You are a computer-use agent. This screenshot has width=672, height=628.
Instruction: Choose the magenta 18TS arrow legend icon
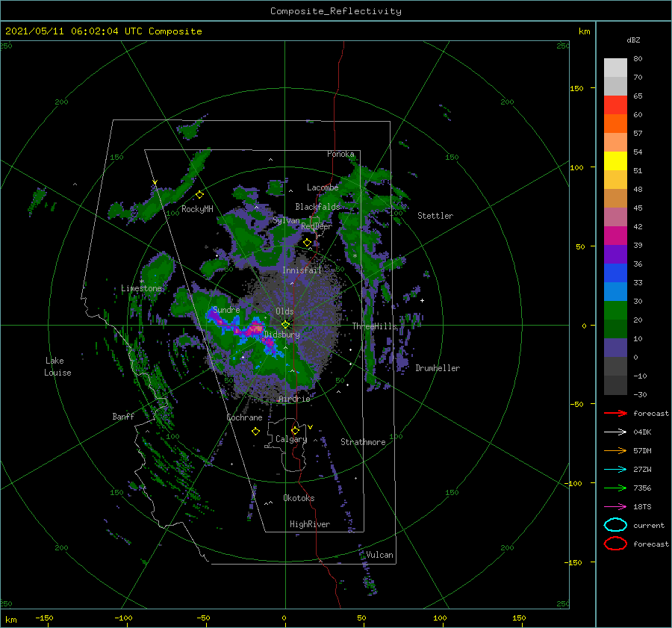(615, 507)
